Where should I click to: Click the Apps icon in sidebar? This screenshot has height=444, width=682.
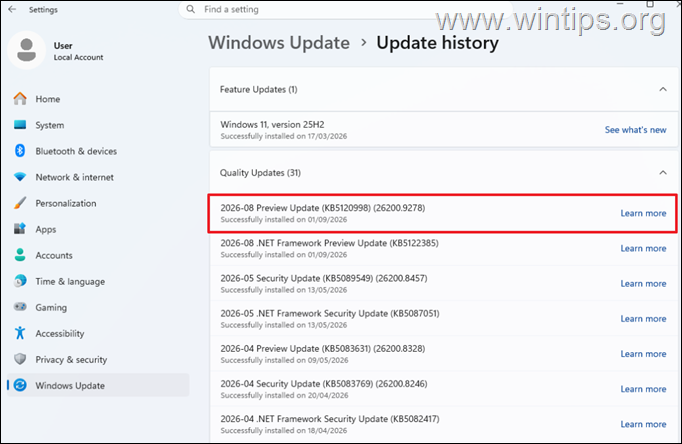click(20, 229)
